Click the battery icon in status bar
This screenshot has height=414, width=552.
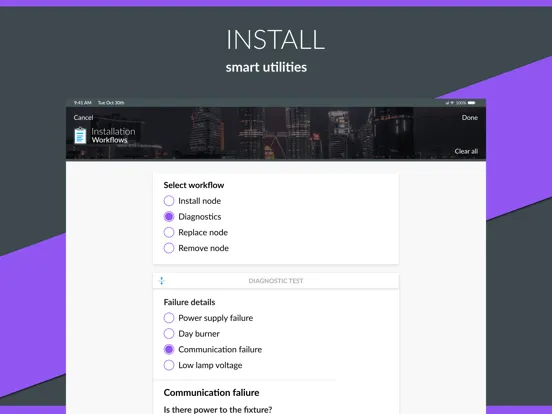click(x=472, y=103)
